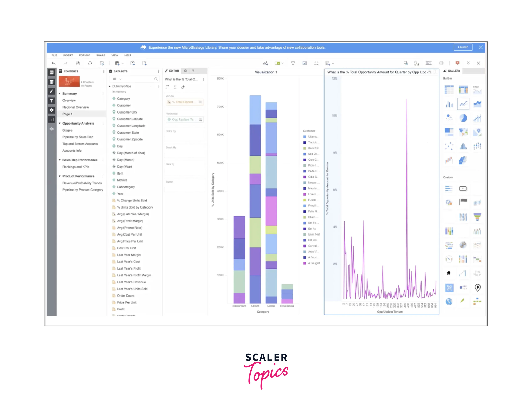532x418 pixels.
Task: Click the Refresh data toolbar icon
Action: [x=90, y=63]
